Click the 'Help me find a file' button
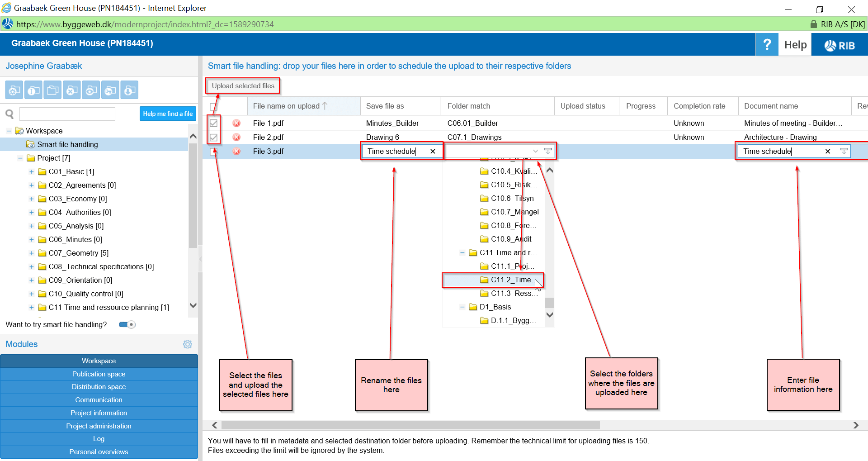 [168, 114]
